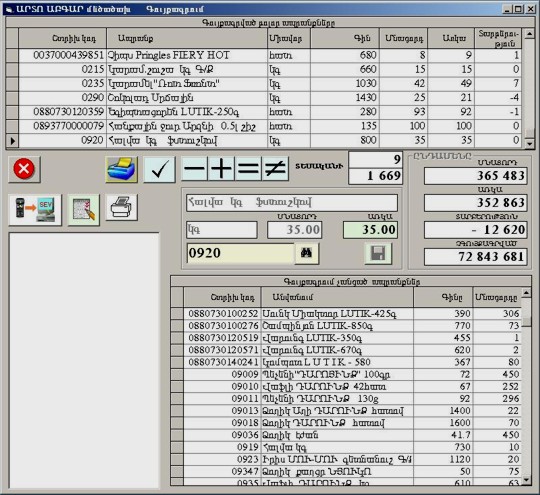Click row selector of code 0290 row

pos(12,98)
